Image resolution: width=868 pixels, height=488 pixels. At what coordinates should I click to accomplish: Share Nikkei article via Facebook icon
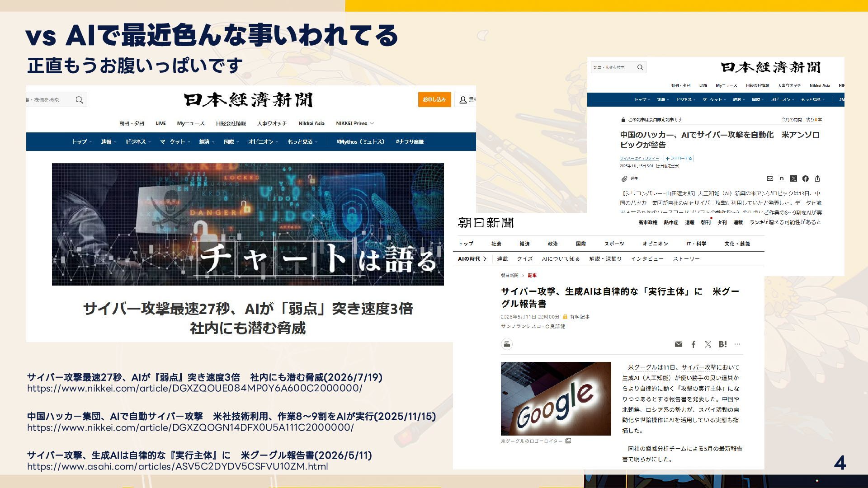pyautogui.click(x=806, y=178)
